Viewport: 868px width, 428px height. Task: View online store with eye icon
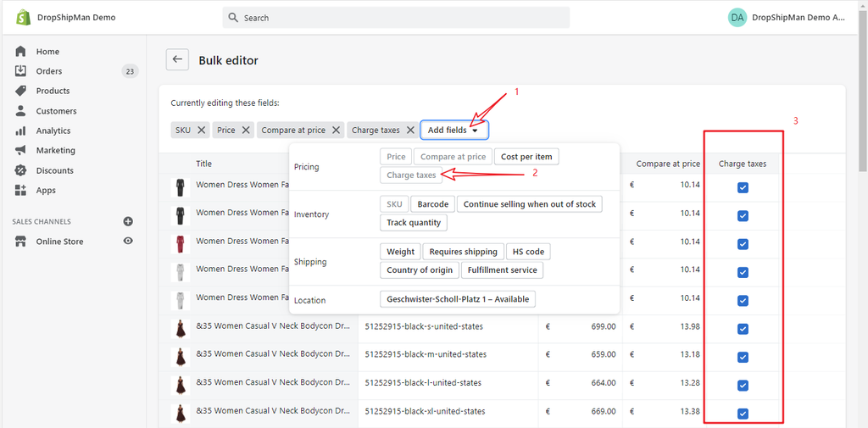(x=128, y=241)
